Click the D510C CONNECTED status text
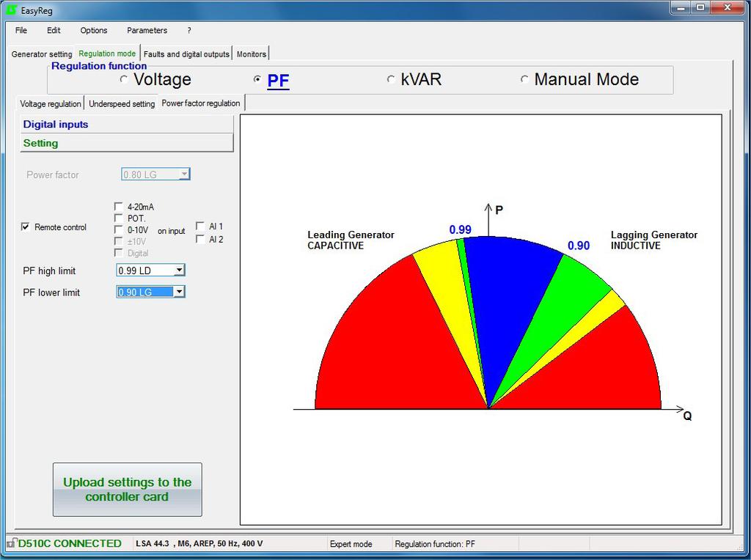This screenshot has height=560, width=751. (70, 543)
